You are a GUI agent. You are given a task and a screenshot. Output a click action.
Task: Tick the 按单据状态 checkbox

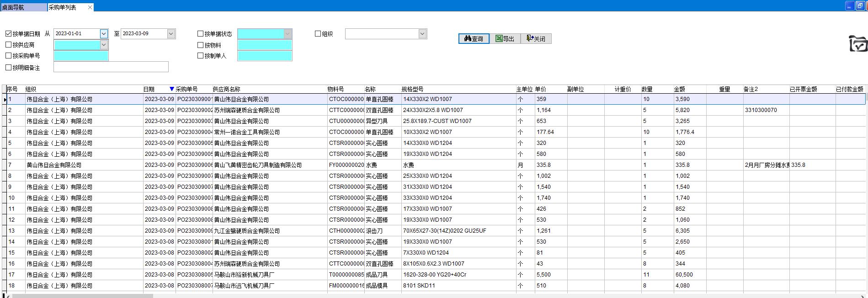click(200, 34)
